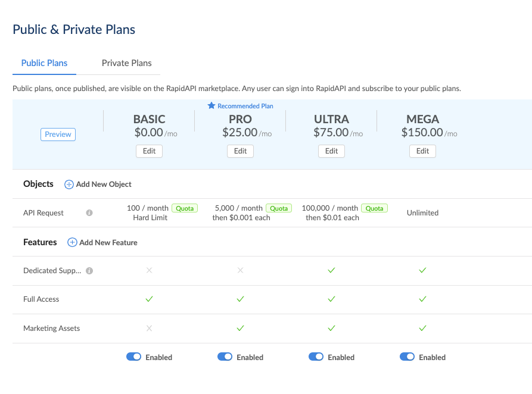The image size is (532, 394).
Task: Switch to the Private Plans tab
Action: coord(126,63)
